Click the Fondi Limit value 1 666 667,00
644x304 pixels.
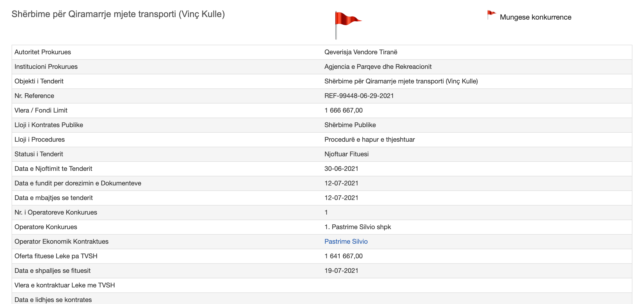pos(343,110)
